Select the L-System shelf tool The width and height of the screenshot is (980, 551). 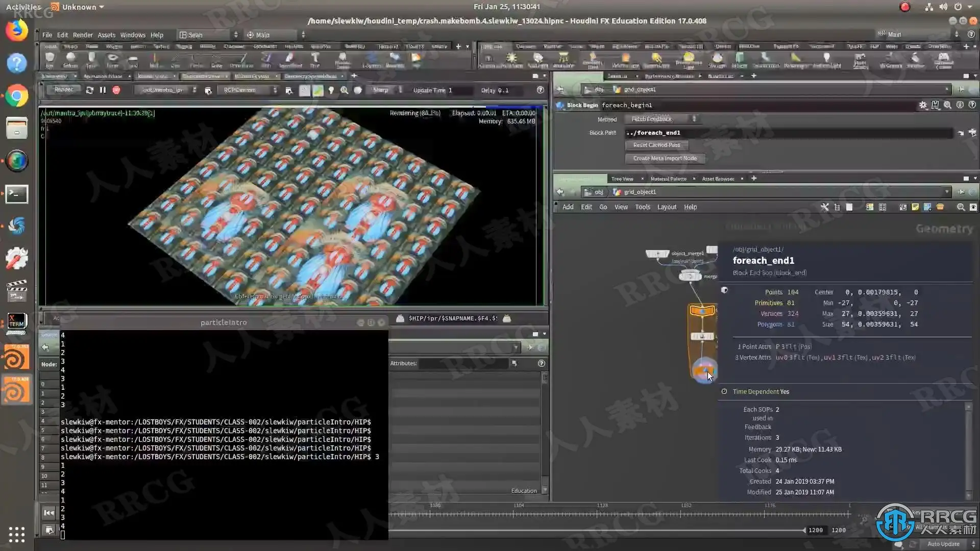click(x=372, y=60)
